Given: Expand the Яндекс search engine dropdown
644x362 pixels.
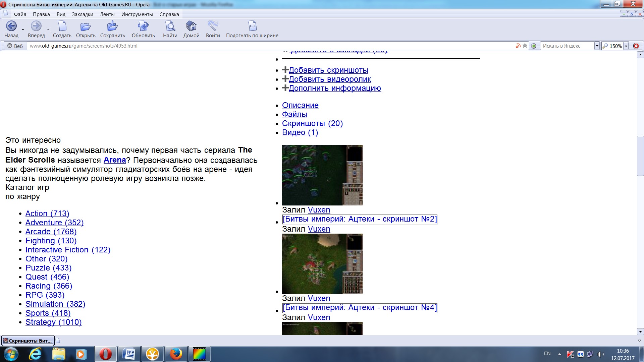Looking at the screenshot, I should click(x=597, y=46).
